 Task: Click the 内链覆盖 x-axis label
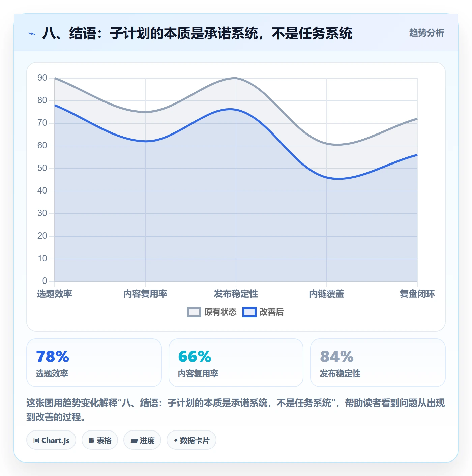[327, 294]
